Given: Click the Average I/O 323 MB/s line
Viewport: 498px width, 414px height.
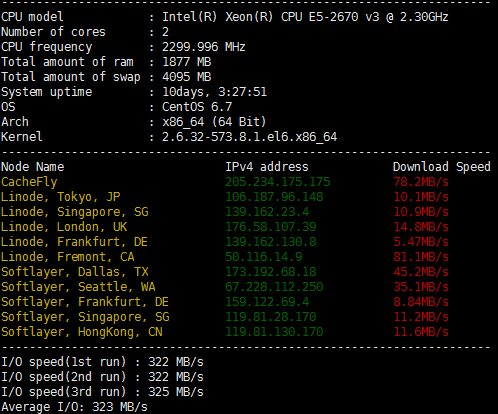Looking at the screenshot, I should (74, 407).
